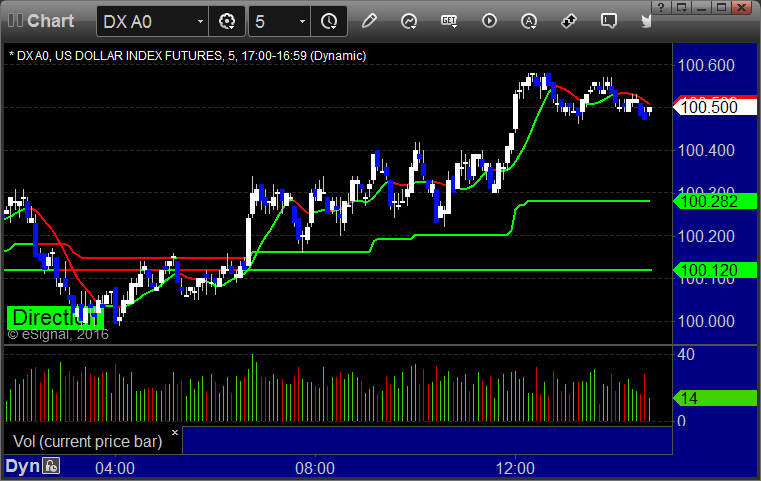Open the time template clock menu
This screenshot has width=761, height=481.
coord(329,21)
